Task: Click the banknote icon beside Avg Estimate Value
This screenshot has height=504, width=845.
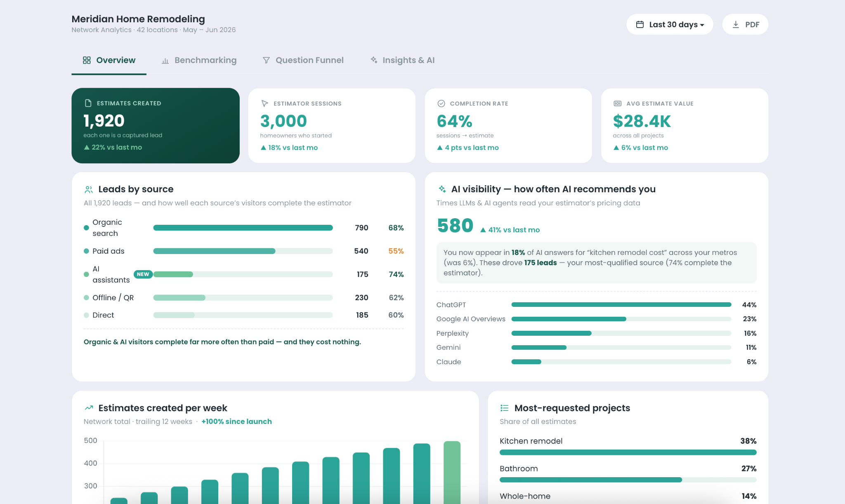Action: pyautogui.click(x=618, y=104)
